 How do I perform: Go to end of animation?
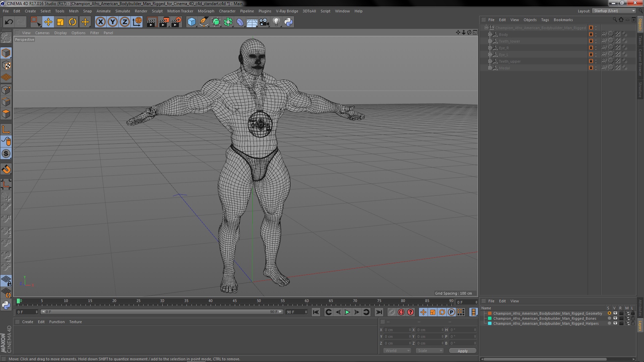379,312
